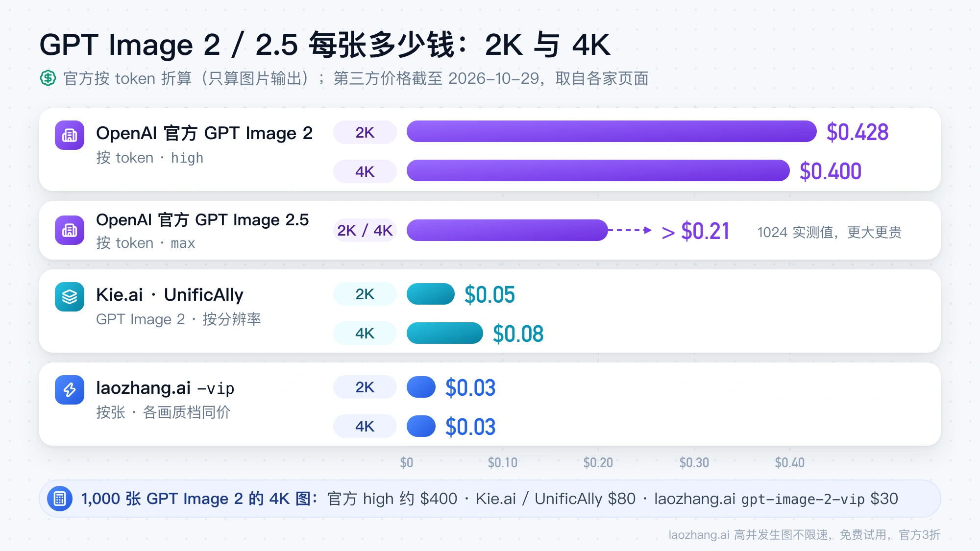Select the 2K pill in laozhang.ai row

[365, 387]
